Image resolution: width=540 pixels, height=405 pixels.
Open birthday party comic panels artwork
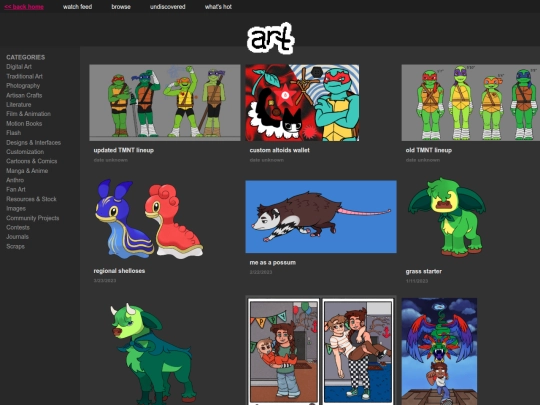pyautogui.click(x=321, y=351)
